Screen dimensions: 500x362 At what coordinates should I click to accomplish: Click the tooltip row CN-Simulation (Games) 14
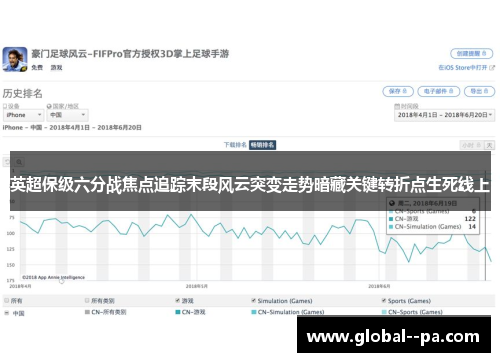[433, 227]
